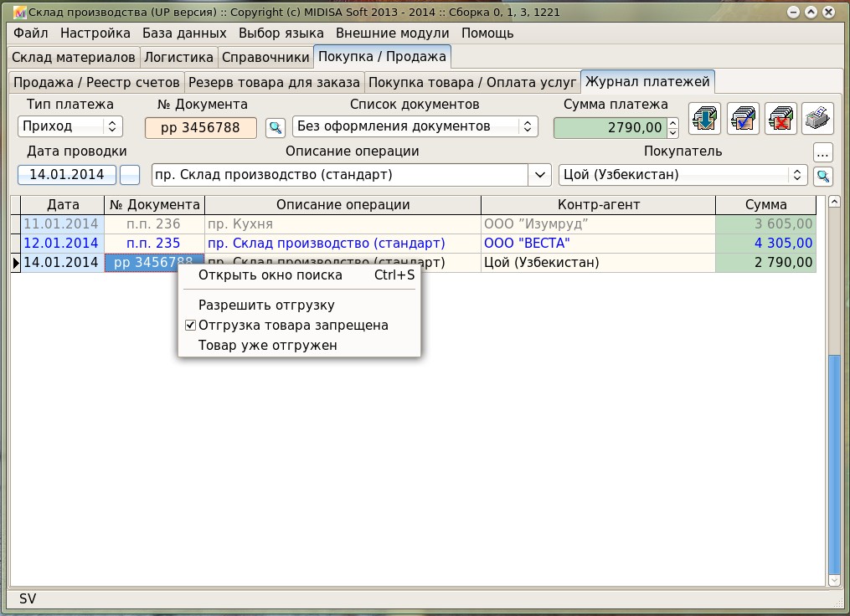Click magnifier icon next to buyer dropdown
Viewport: 850px width, 616px height.
click(823, 176)
